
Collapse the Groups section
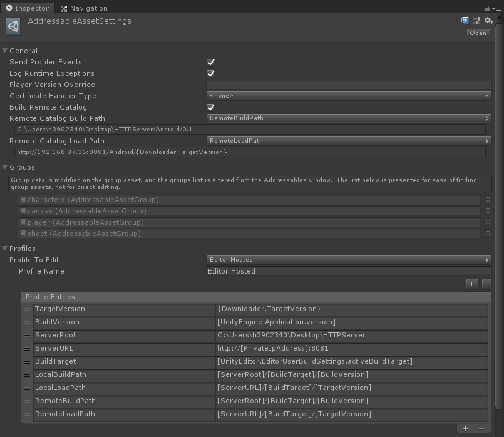pyautogui.click(x=4, y=167)
